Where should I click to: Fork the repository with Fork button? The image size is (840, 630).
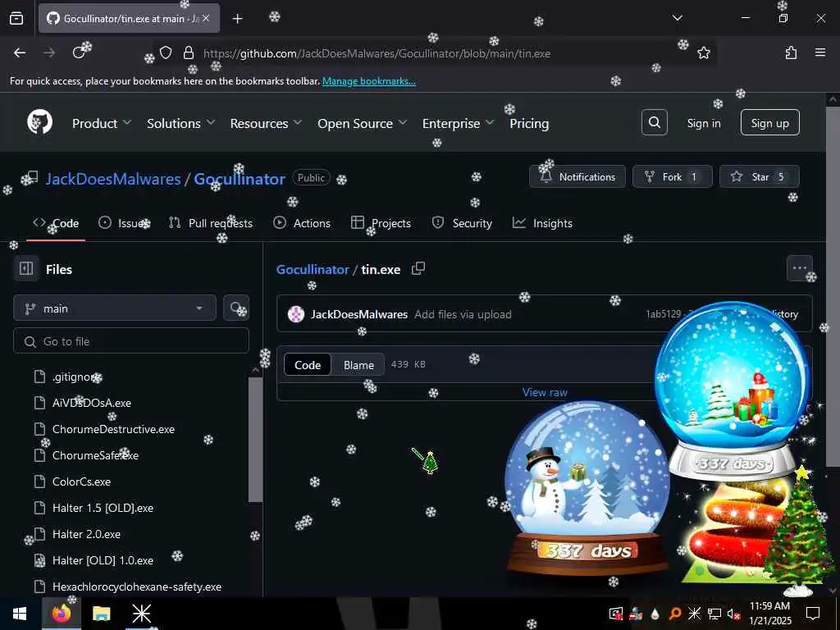tap(672, 176)
